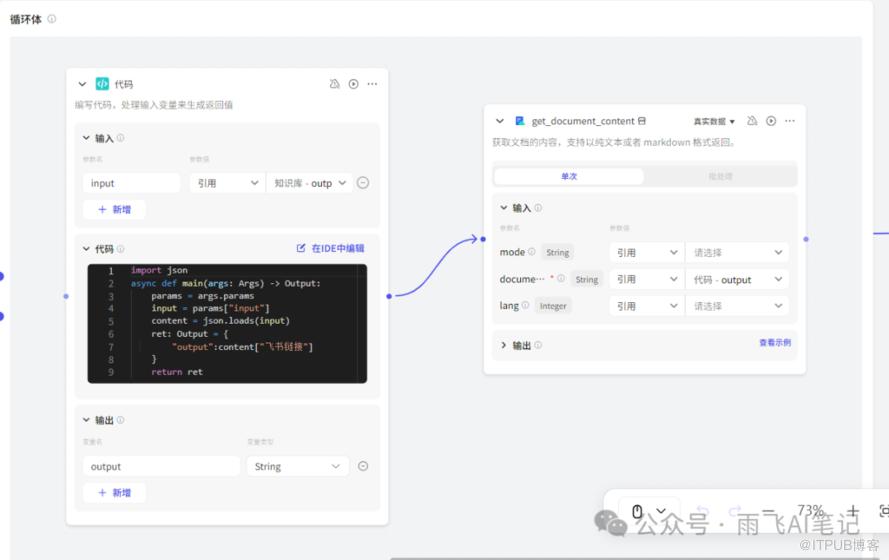Select the 单次 tab
889x560 pixels.
pyautogui.click(x=569, y=176)
